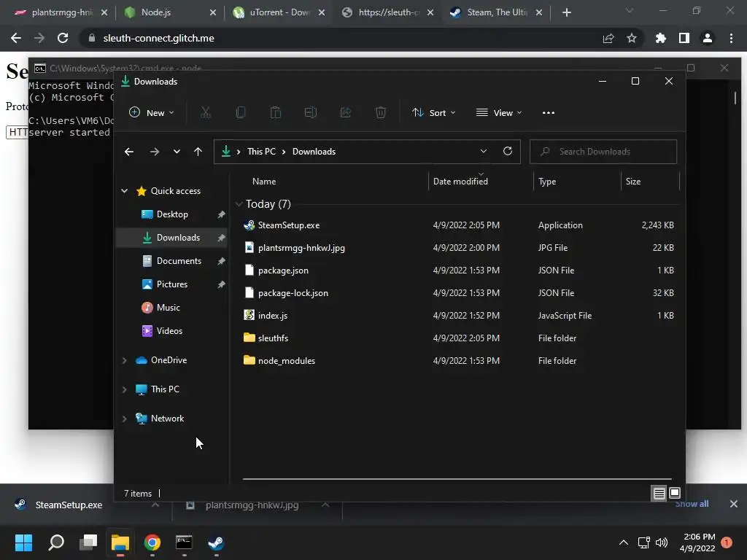
Task: Click This PC in breadcrumb path
Action: 261,152
